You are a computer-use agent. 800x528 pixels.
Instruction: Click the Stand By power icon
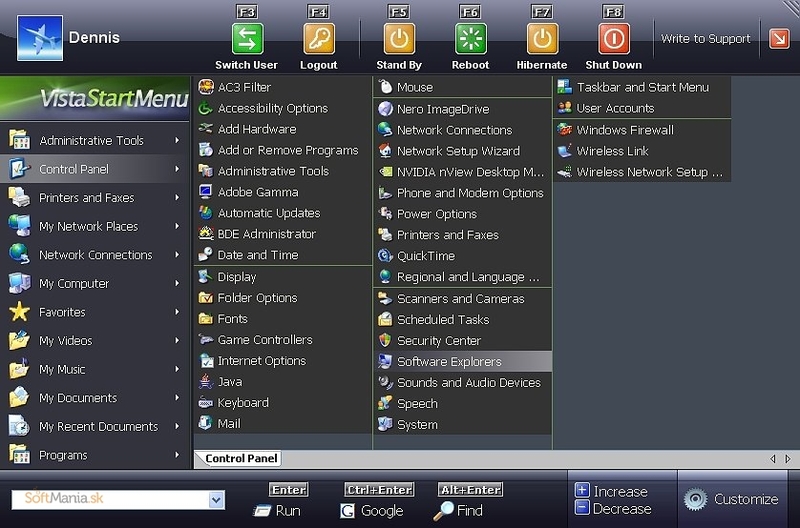click(399, 39)
